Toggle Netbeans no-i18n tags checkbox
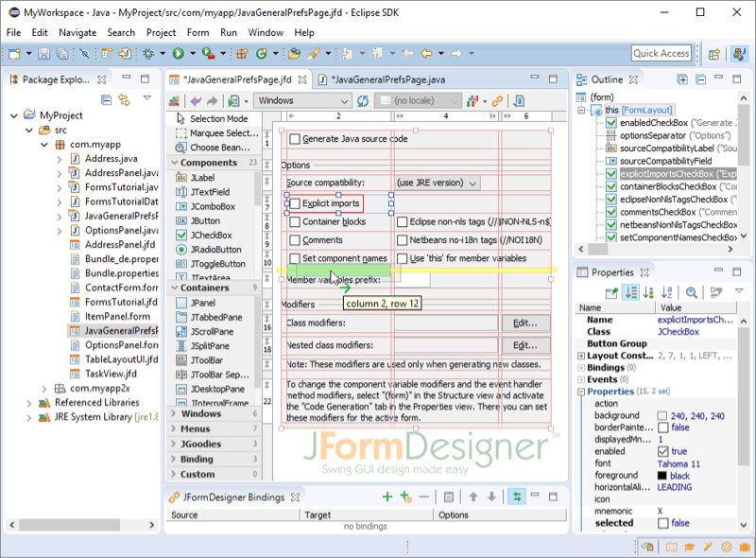Image resolution: width=756 pixels, height=558 pixels. [x=402, y=240]
